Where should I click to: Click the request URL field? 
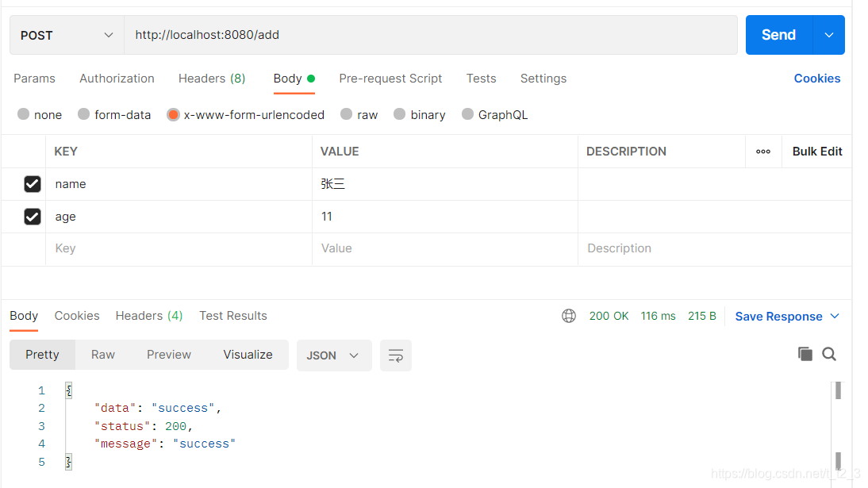tap(431, 35)
